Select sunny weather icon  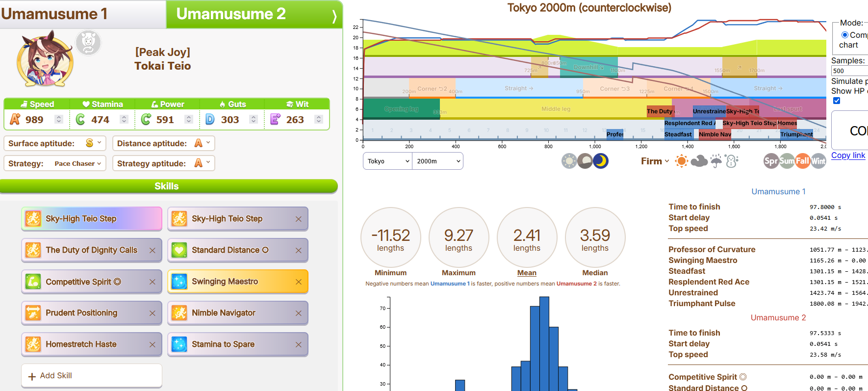(x=682, y=161)
